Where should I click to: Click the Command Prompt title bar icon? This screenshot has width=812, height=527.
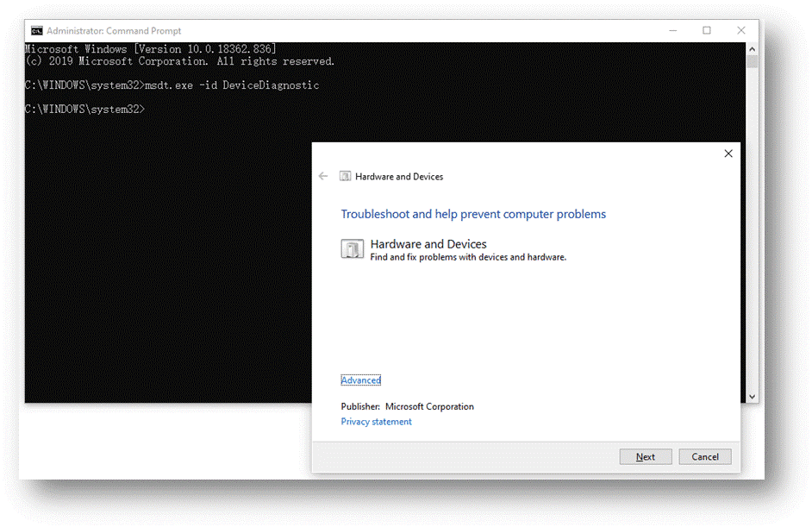tap(37, 31)
